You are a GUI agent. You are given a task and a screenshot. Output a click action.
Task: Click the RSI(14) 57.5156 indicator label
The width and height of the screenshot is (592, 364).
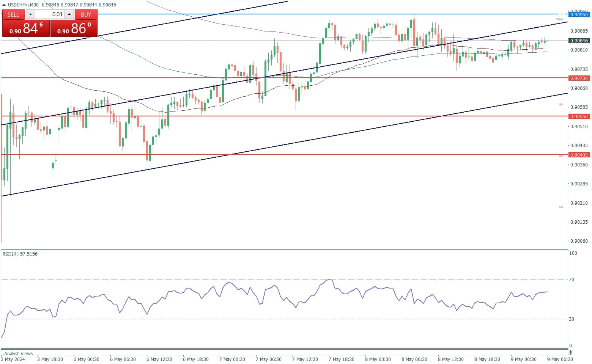20,254
